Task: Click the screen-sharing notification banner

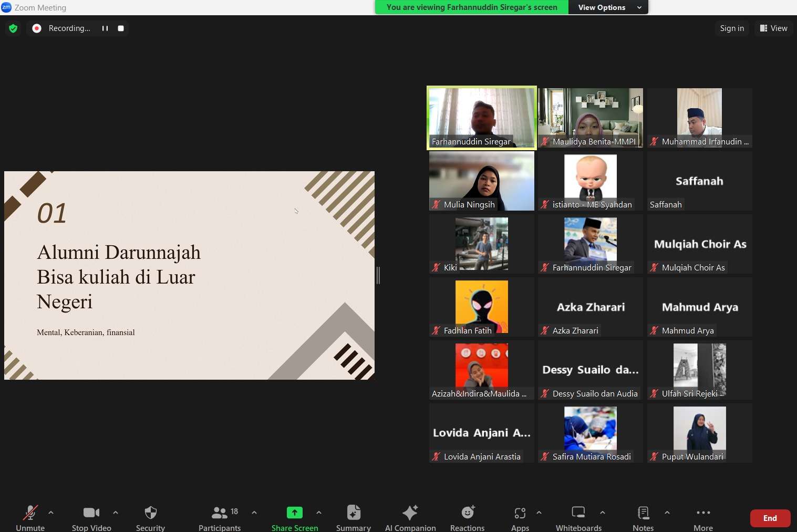Action: click(472, 7)
